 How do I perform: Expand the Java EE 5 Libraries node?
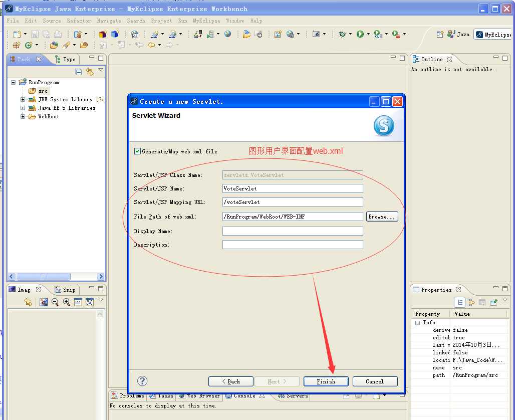(x=23, y=108)
